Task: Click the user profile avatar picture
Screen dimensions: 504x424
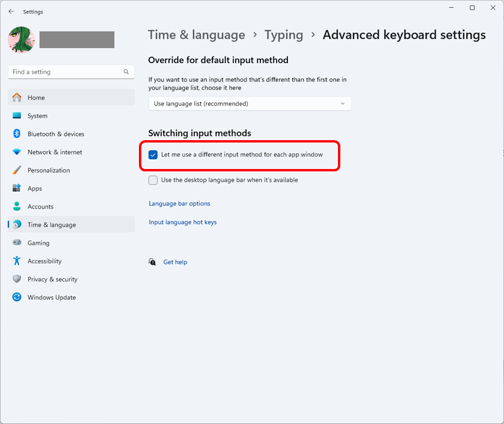Action: pos(21,39)
